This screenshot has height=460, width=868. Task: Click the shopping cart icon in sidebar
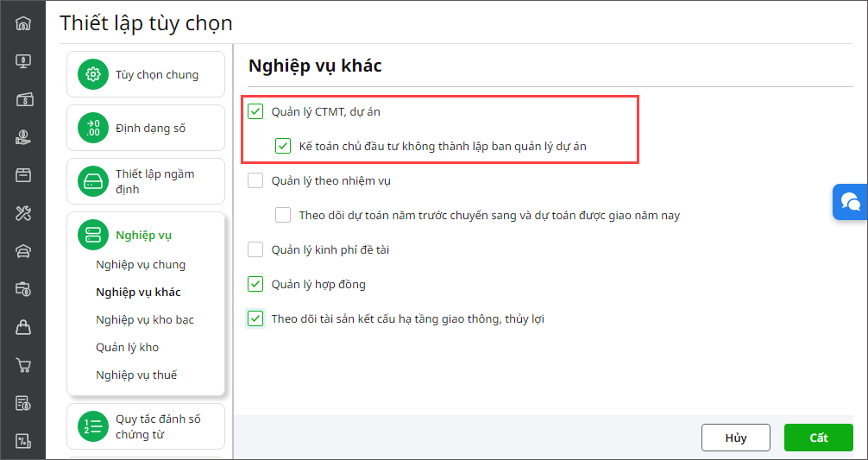[x=22, y=365]
